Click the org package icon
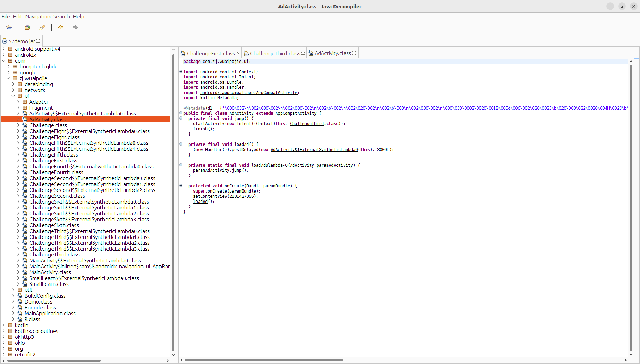640x364 pixels. click(10, 349)
